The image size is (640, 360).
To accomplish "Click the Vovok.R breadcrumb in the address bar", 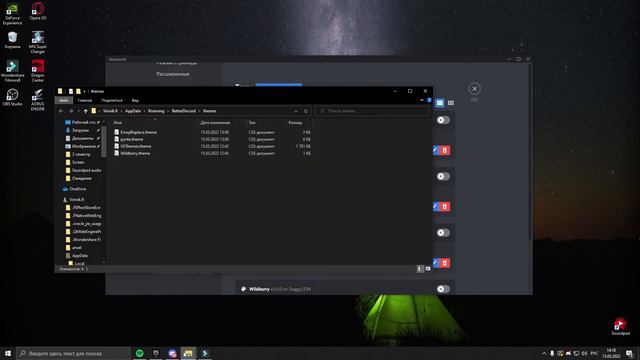I will click(110, 111).
